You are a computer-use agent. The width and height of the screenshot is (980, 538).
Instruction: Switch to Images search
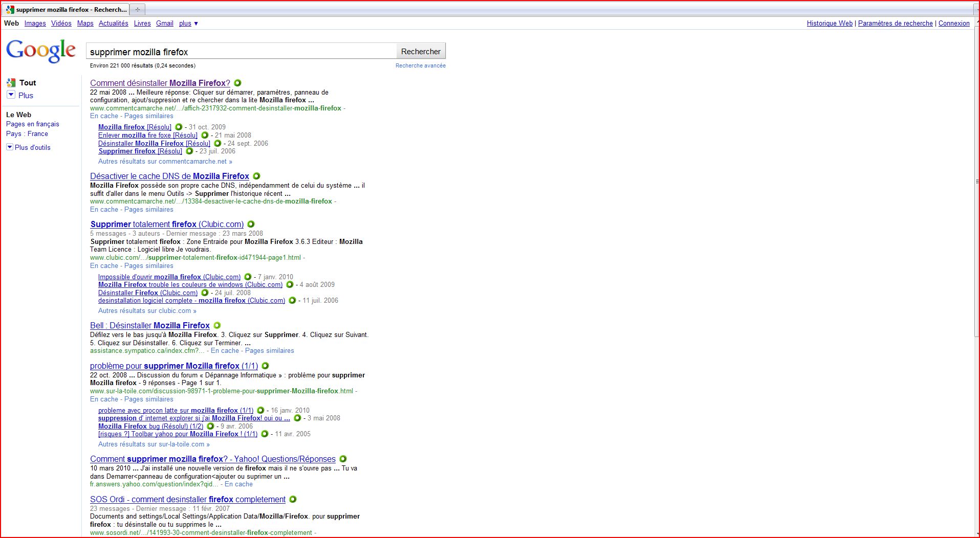pyautogui.click(x=35, y=24)
